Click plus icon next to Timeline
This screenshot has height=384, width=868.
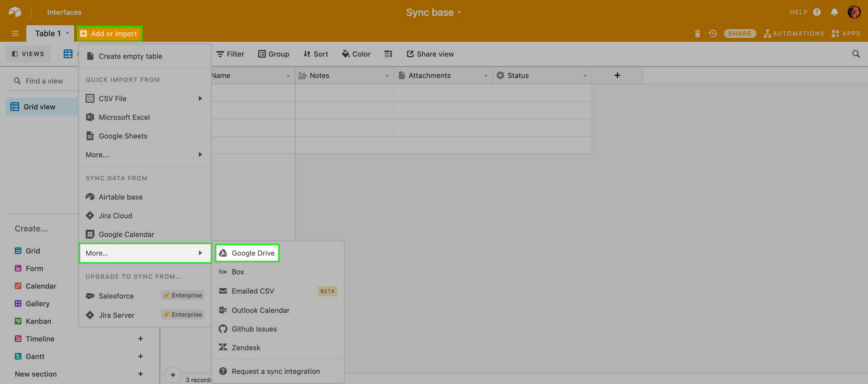[x=141, y=339]
